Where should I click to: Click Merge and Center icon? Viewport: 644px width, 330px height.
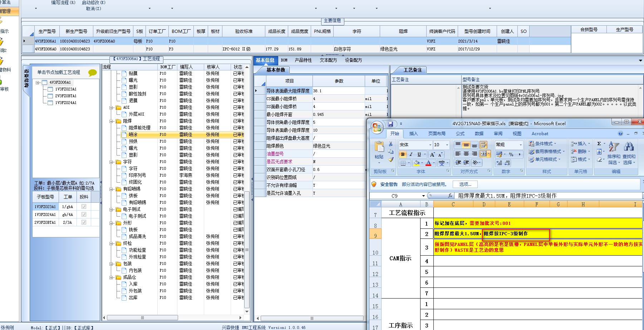pyautogui.click(x=483, y=154)
